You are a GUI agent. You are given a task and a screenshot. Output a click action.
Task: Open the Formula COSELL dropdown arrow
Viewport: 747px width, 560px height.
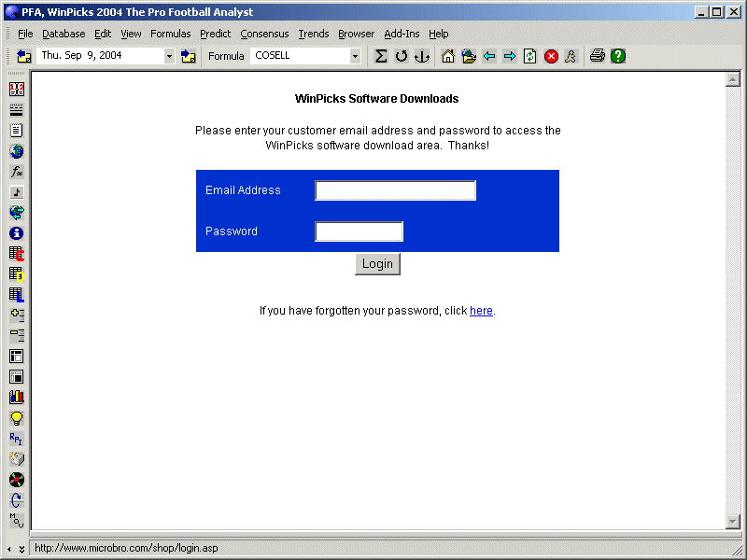pyautogui.click(x=355, y=56)
